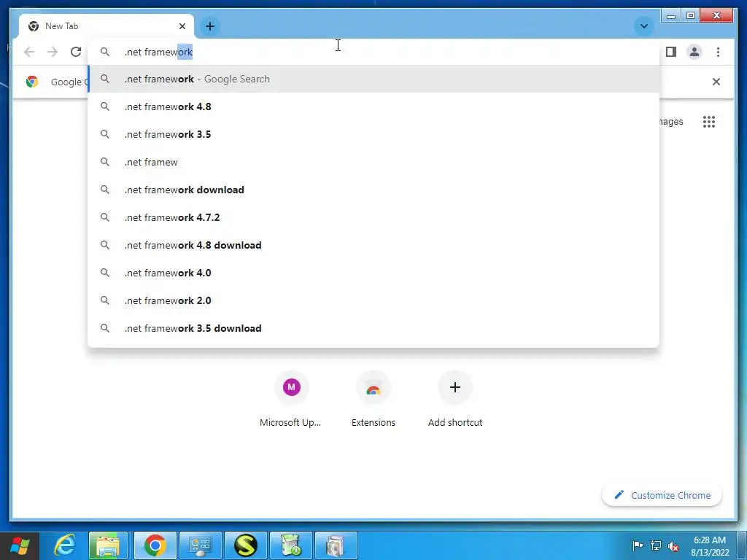This screenshot has height=560, width=747.
Task: Select the '.net framework 4.7.2' suggestion
Action: click(373, 217)
